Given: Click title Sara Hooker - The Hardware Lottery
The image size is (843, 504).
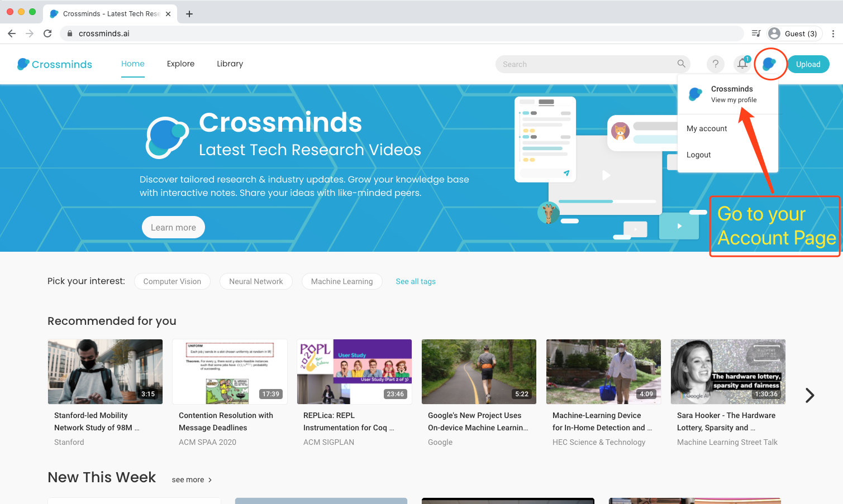Looking at the screenshot, I should [x=726, y=421].
